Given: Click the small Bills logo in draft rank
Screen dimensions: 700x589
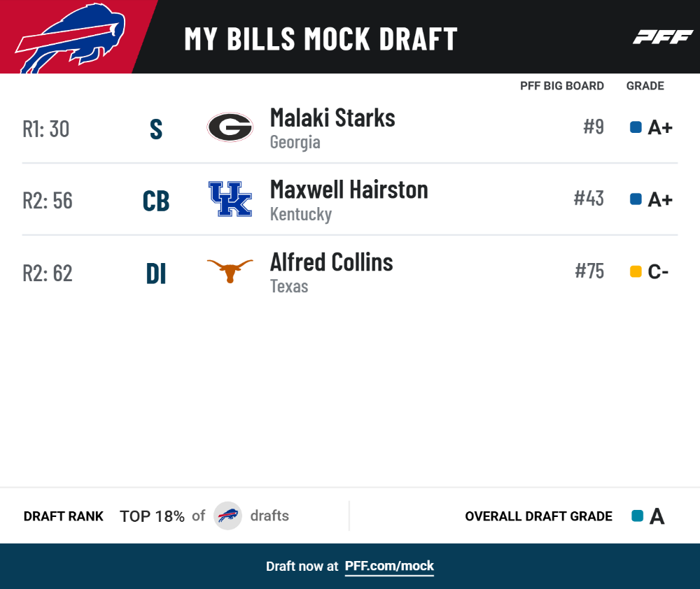Looking at the screenshot, I should (227, 516).
